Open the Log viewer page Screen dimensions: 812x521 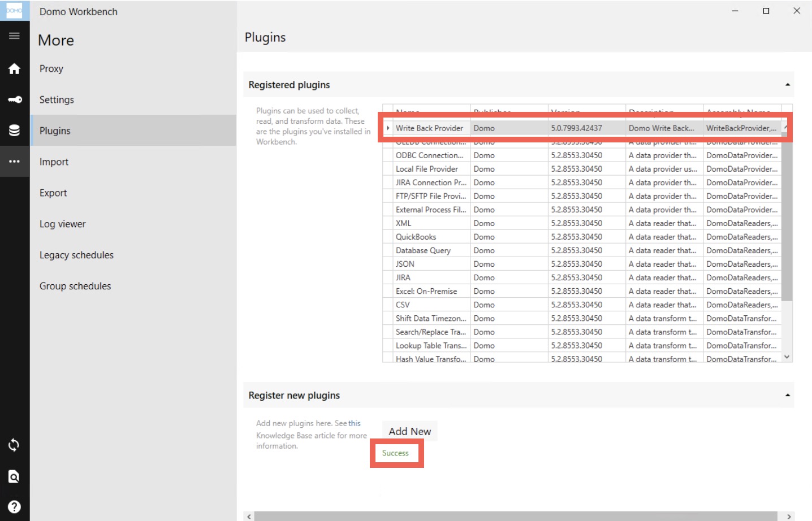tap(62, 224)
